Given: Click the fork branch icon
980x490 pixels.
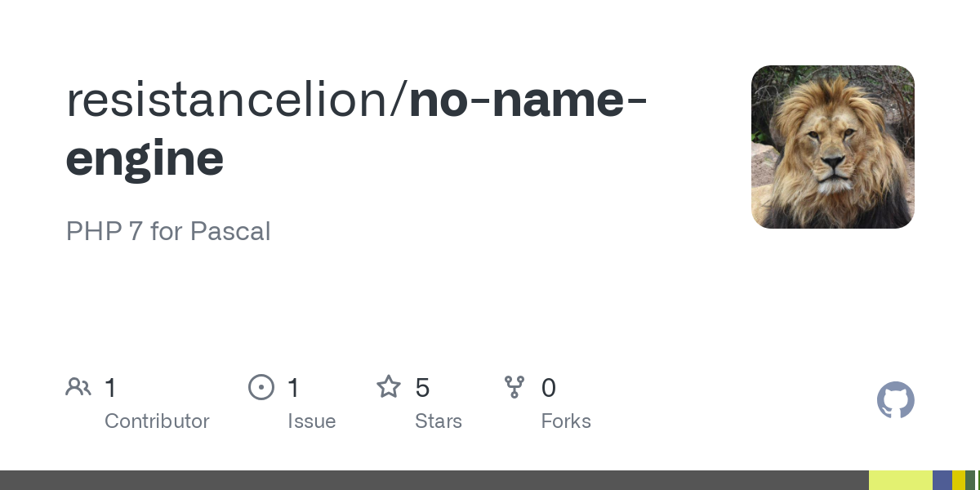Looking at the screenshot, I should (514, 387).
